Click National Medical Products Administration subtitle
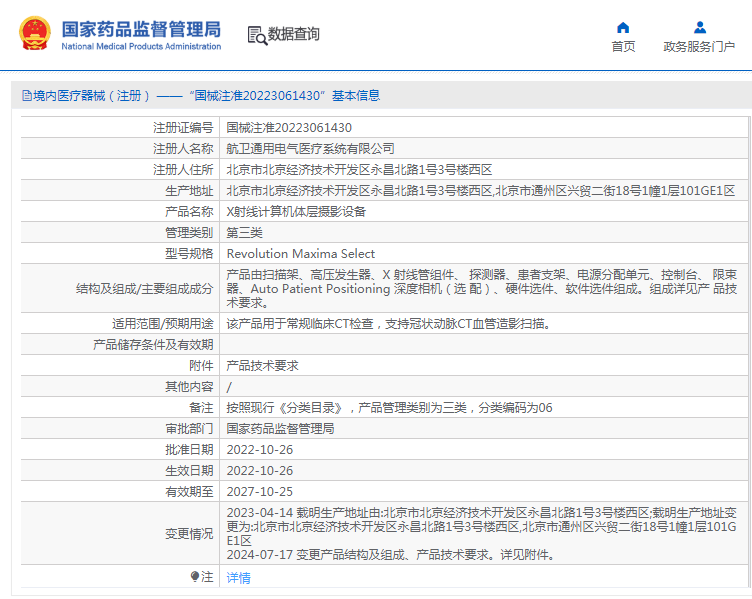This screenshot has height=599, width=752. point(141,47)
